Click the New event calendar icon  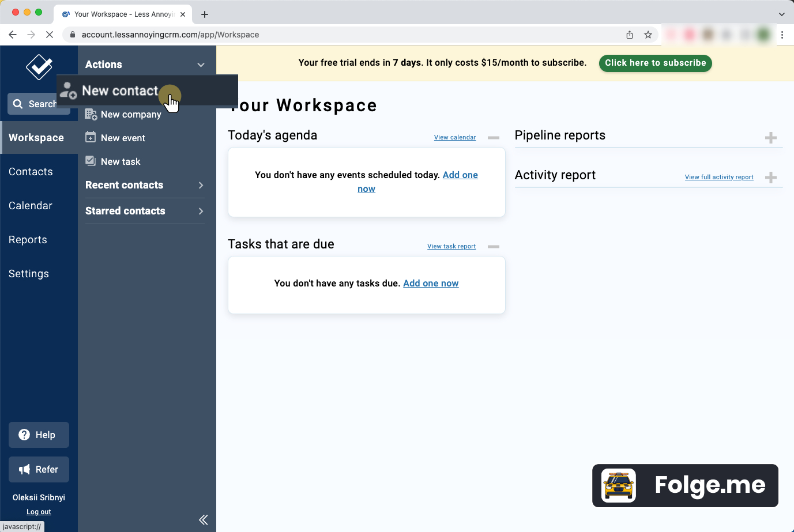[91, 137]
